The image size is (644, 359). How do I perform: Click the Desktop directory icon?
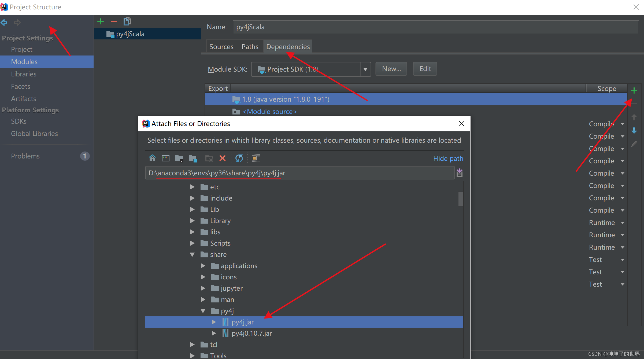(165, 158)
